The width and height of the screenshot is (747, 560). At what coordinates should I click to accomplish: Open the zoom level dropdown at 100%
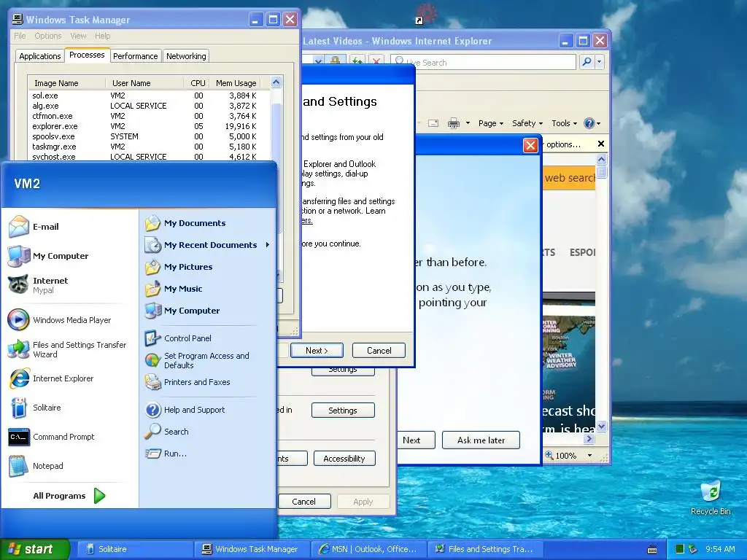(x=589, y=456)
